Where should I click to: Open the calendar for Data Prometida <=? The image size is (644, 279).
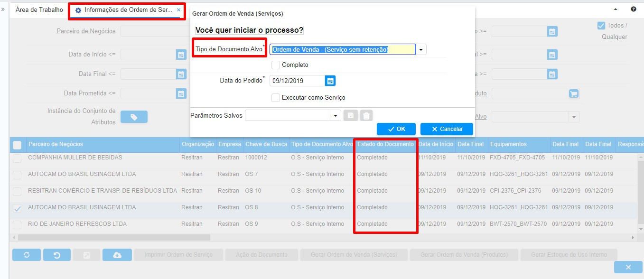click(181, 93)
